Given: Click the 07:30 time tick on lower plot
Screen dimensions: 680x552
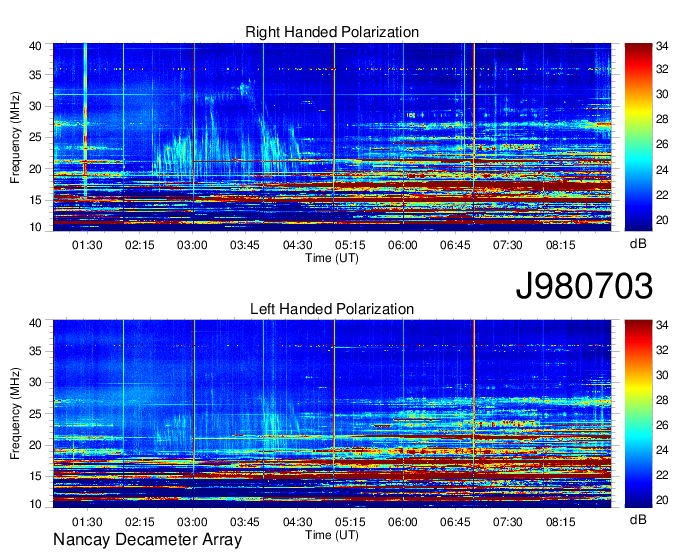Looking at the screenshot, I should click(507, 522).
